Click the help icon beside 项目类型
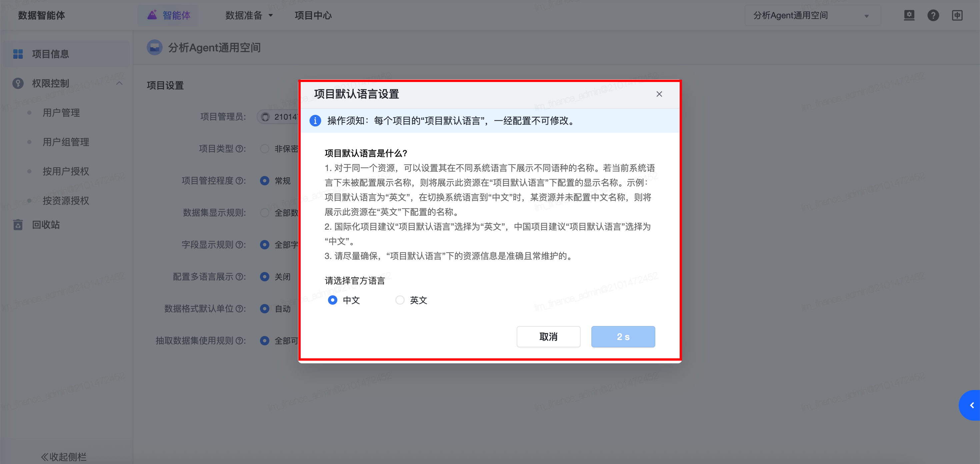 (x=240, y=149)
